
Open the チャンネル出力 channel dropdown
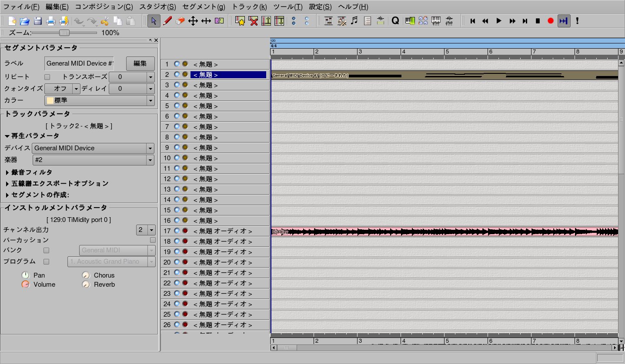pyautogui.click(x=146, y=230)
